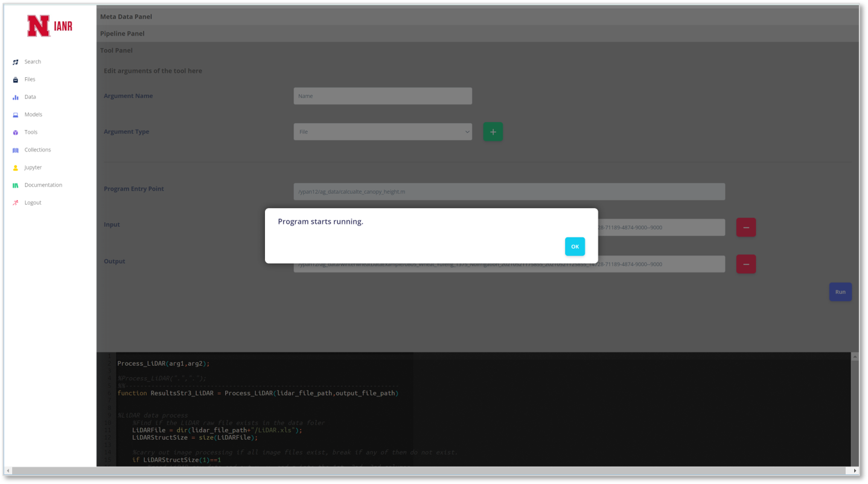Image resolution: width=868 pixels, height=484 pixels.
Task: Click the 'Program Entry Point' label
Action: click(x=133, y=189)
